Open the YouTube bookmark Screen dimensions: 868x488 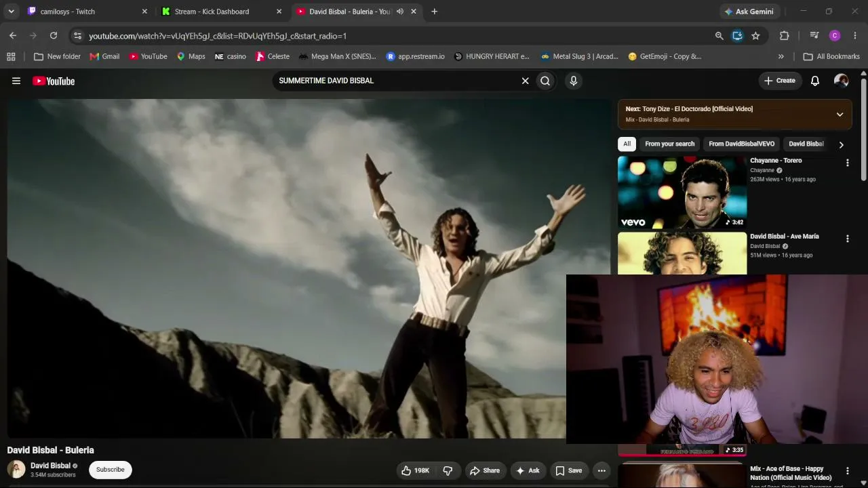point(148,56)
